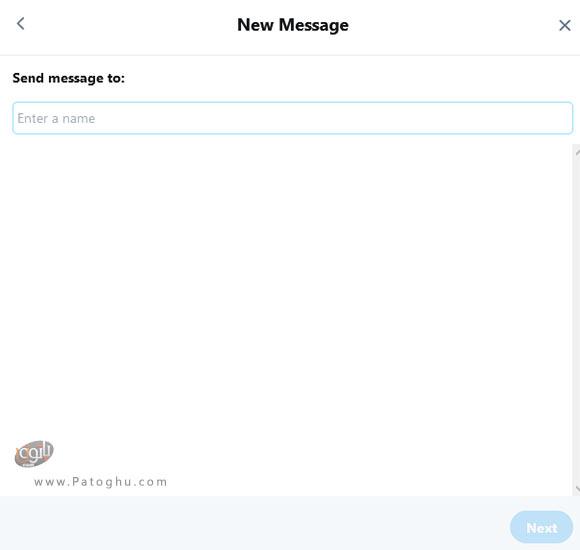Close the New Message dialog with X
Viewport: 580px width, 550px height.
pos(564,26)
